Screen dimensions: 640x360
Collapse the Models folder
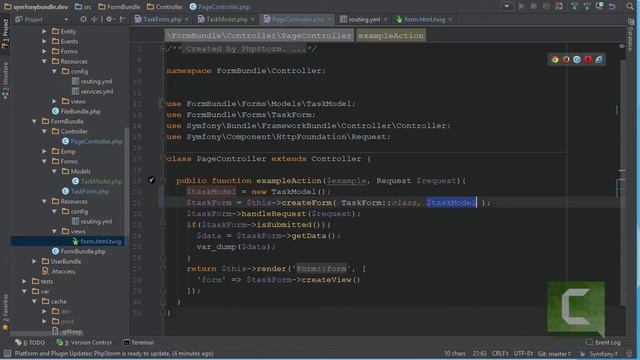(x=54, y=171)
